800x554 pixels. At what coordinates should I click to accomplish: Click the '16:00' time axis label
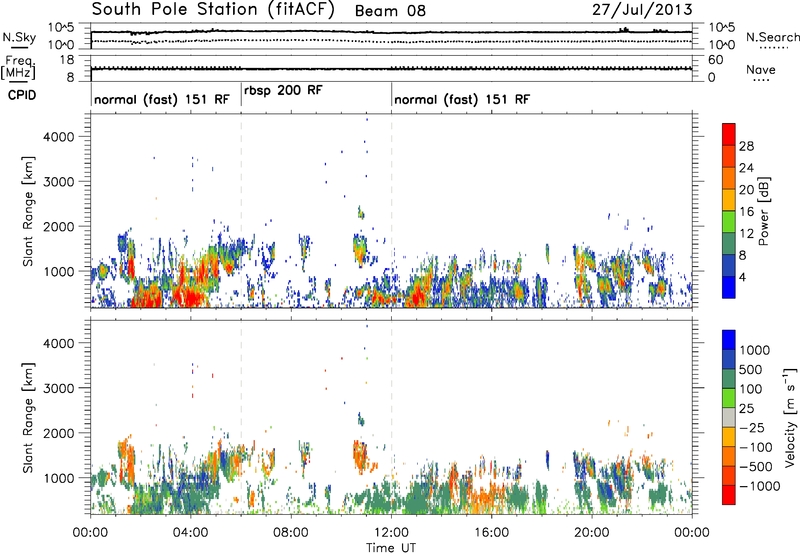(491, 533)
